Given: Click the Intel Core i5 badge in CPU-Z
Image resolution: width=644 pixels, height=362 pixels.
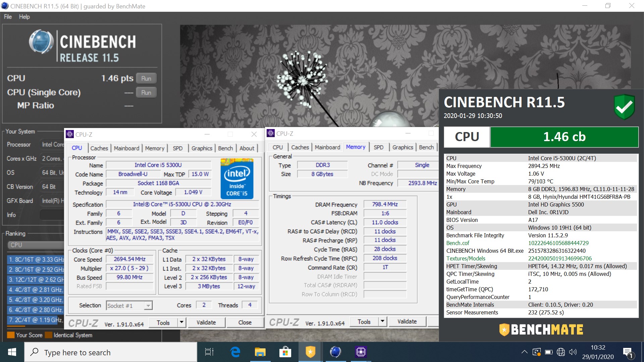Looking at the screenshot, I should 237,179.
